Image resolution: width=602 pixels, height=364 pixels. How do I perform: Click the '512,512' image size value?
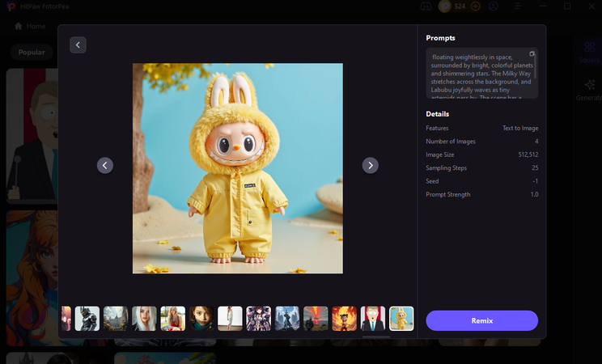point(528,154)
